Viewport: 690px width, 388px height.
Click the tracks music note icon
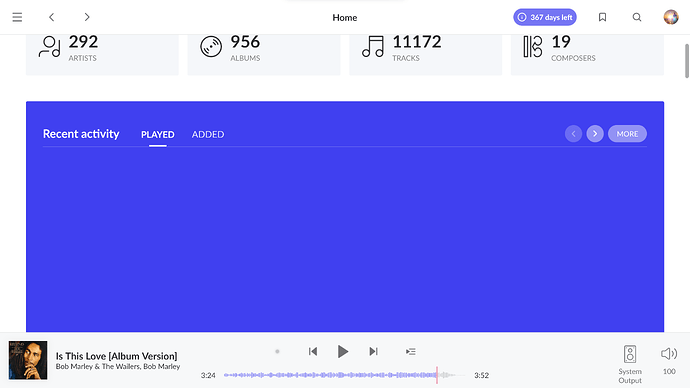(373, 47)
